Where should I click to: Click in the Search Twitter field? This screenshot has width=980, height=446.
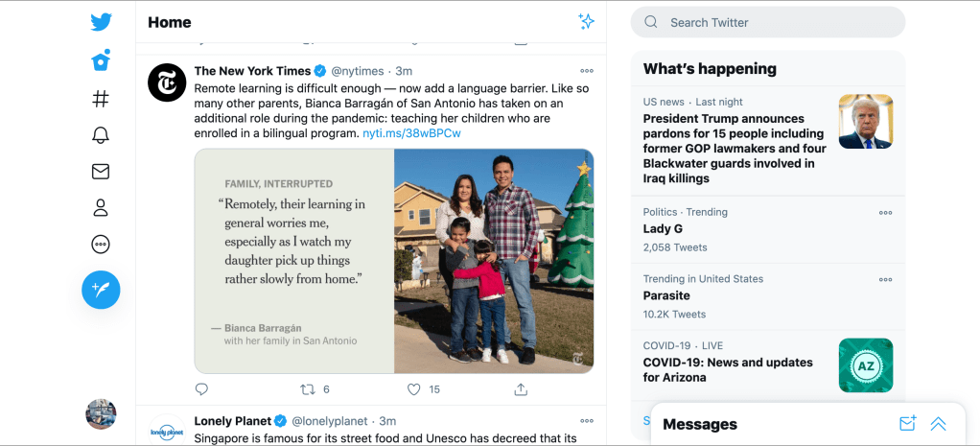[777, 22]
